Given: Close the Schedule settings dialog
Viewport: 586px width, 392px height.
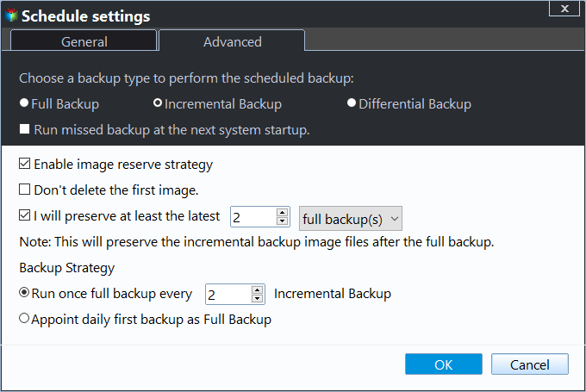Looking at the screenshot, I should coord(564,9).
